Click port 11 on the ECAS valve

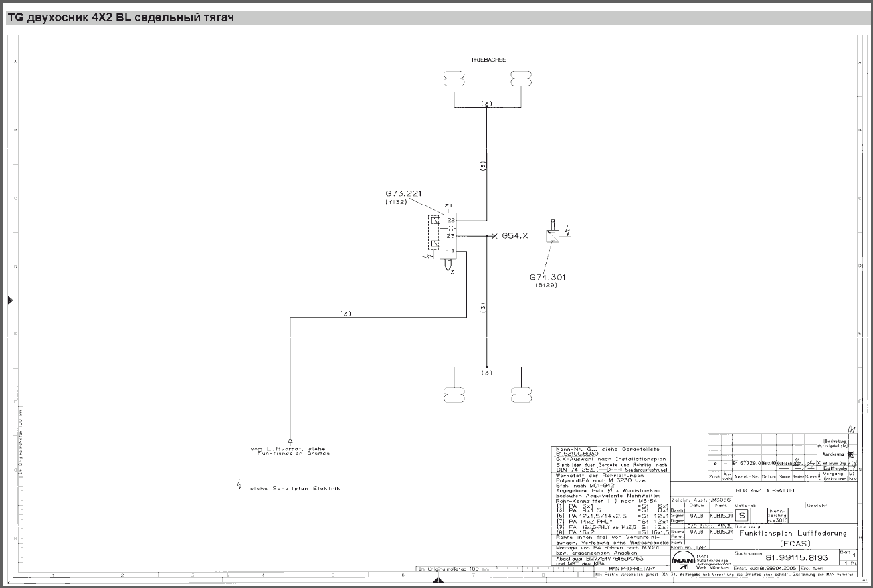pos(450,250)
